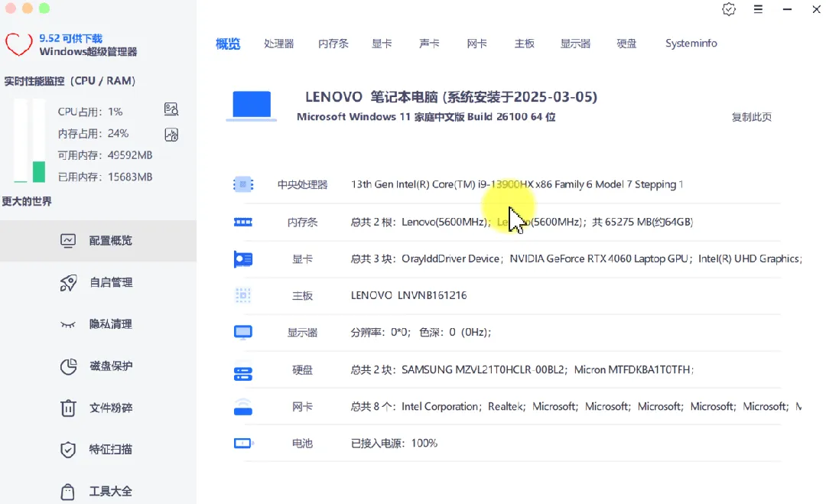Switch to the 处理器 tab
This screenshot has height=504, width=826.
tap(278, 44)
